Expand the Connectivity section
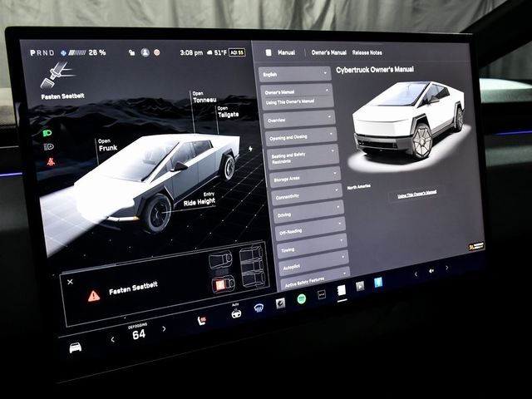This screenshot has height=399, width=532. tap(308, 195)
